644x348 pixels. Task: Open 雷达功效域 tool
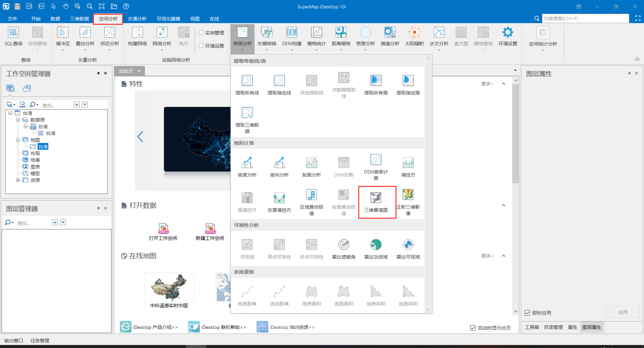[x=376, y=249]
